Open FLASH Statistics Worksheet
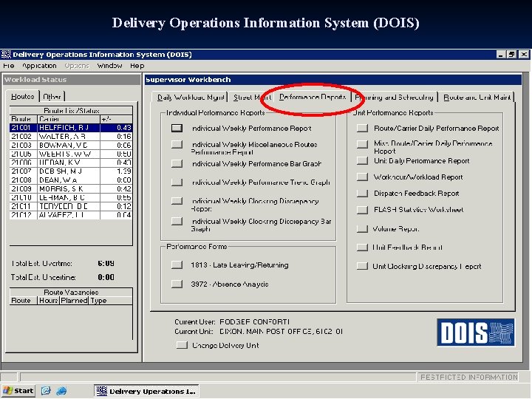532x399 pixels. tap(362, 210)
